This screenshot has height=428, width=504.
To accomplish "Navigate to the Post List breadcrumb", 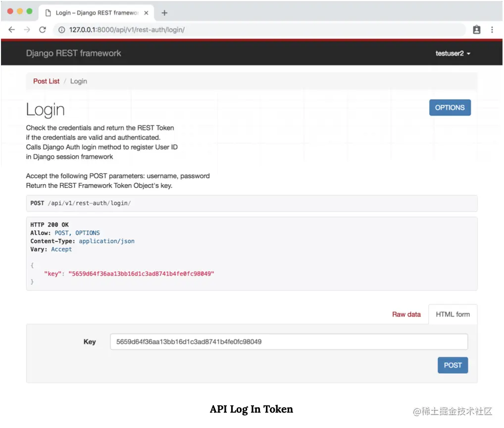I will [x=46, y=81].
